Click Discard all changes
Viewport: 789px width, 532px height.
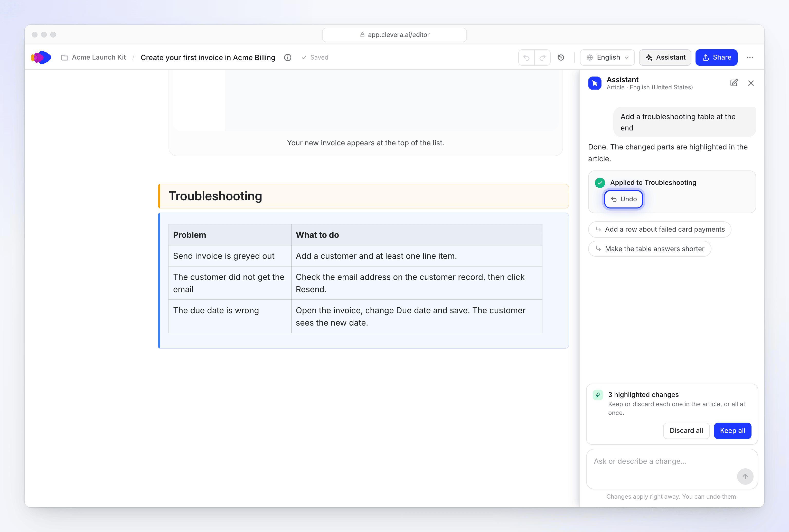point(686,431)
